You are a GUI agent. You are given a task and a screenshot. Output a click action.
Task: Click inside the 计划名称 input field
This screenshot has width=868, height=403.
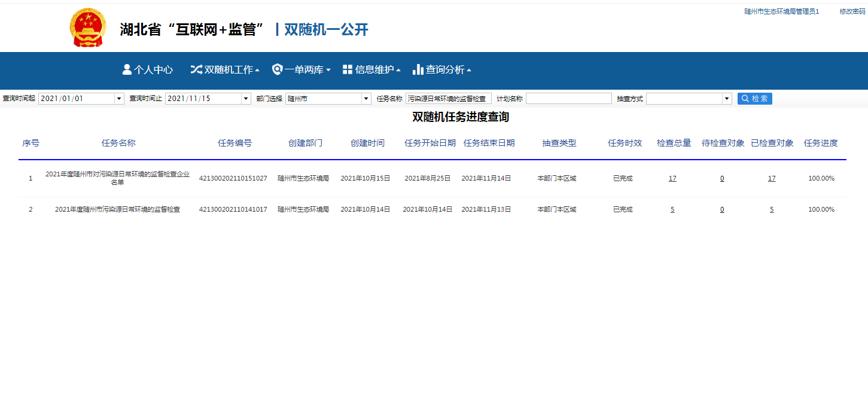point(568,99)
